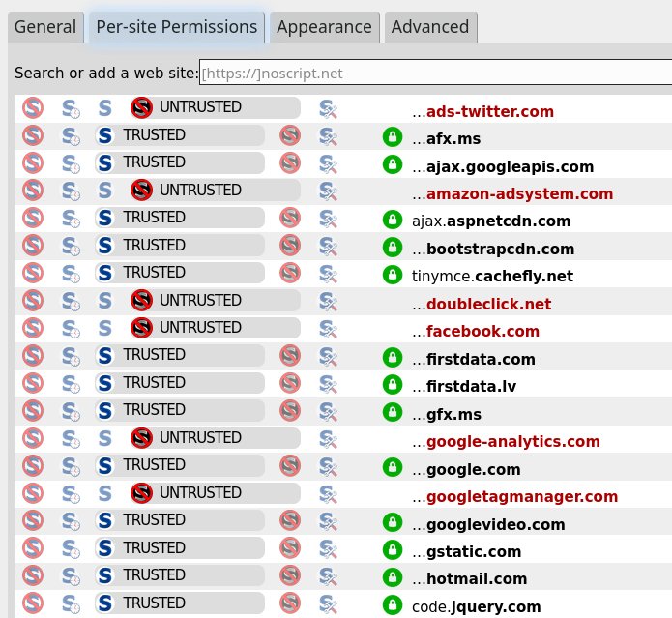The height and width of the screenshot is (618, 672).
Task: Set ads-twitter.com to Temporarily Trusted
Action: point(71,108)
